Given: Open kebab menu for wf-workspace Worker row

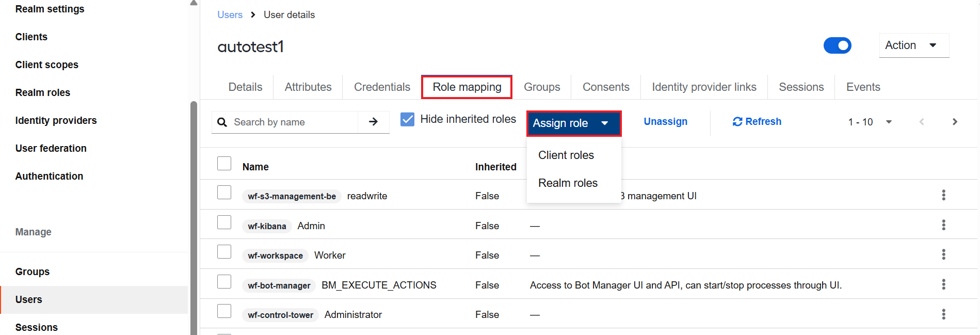Looking at the screenshot, I should pyautogui.click(x=943, y=254).
